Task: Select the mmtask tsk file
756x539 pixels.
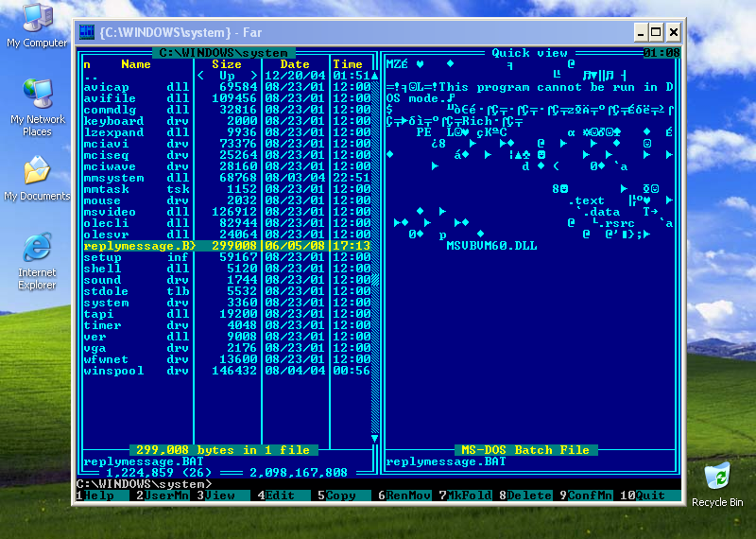Action: pos(227,189)
